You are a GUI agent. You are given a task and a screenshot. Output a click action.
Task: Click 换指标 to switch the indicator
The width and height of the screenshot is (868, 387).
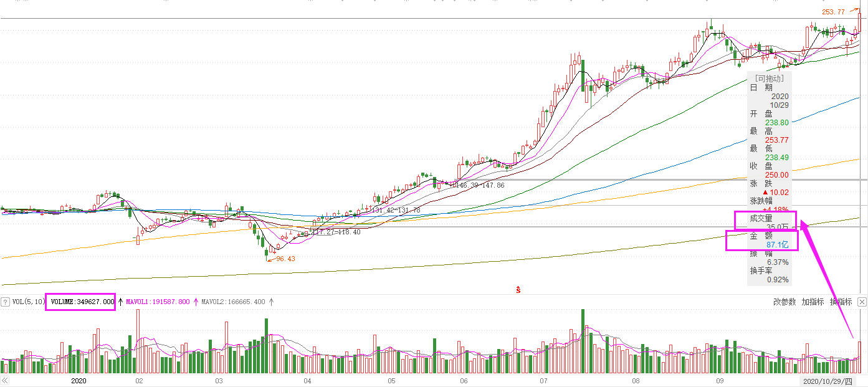[841, 302]
